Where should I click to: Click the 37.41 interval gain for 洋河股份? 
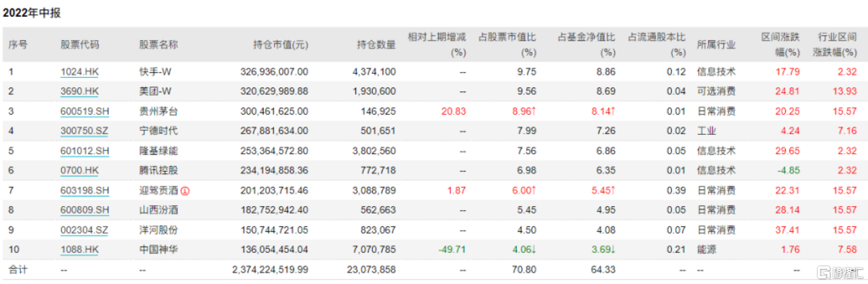click(788, 230)
